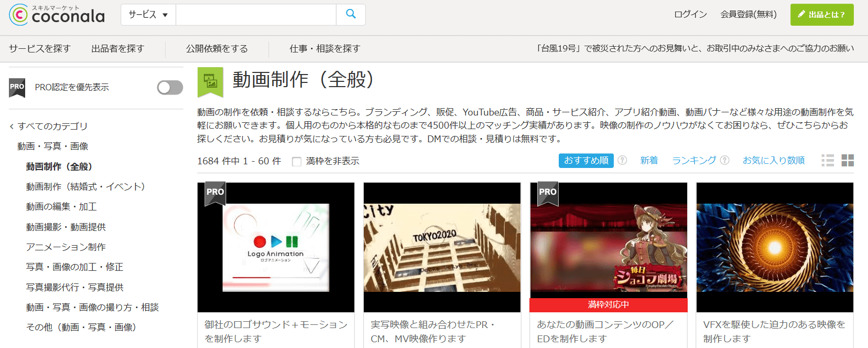Viewport: 868px width, 348px height.
Task: Click the magnifier search icon button
Action: pyautogui.click(x=351, y=15)
